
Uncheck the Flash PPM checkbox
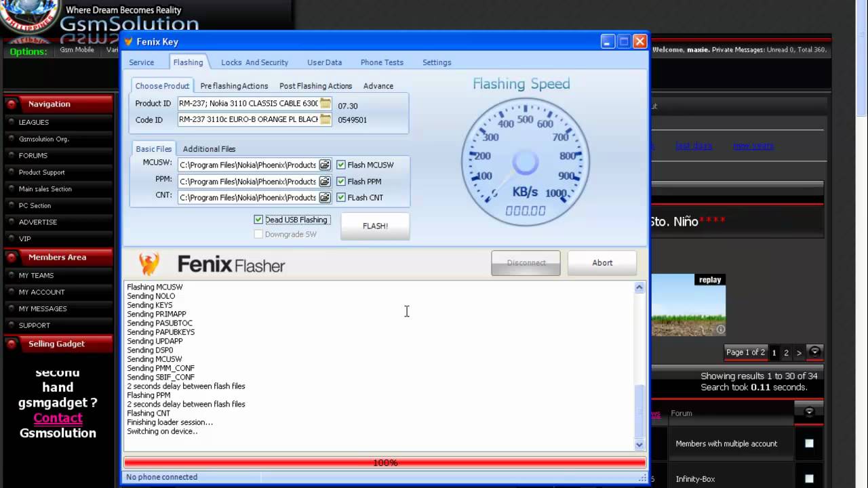coord(341,182)
